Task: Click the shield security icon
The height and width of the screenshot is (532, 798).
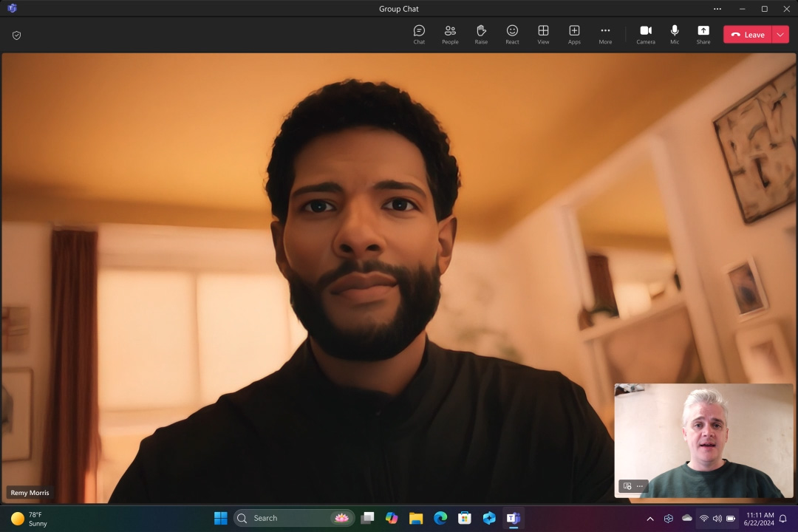Action: click(17, 35)
